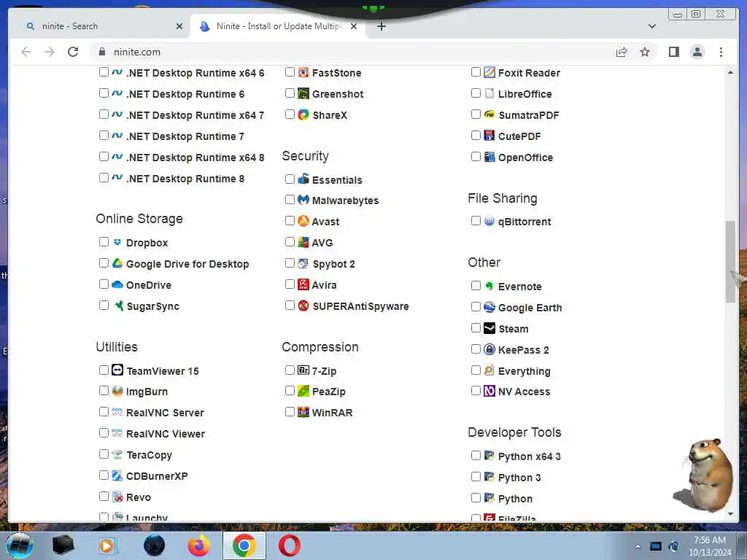Click the scrollbar down arrow

[x=730, y=514]
